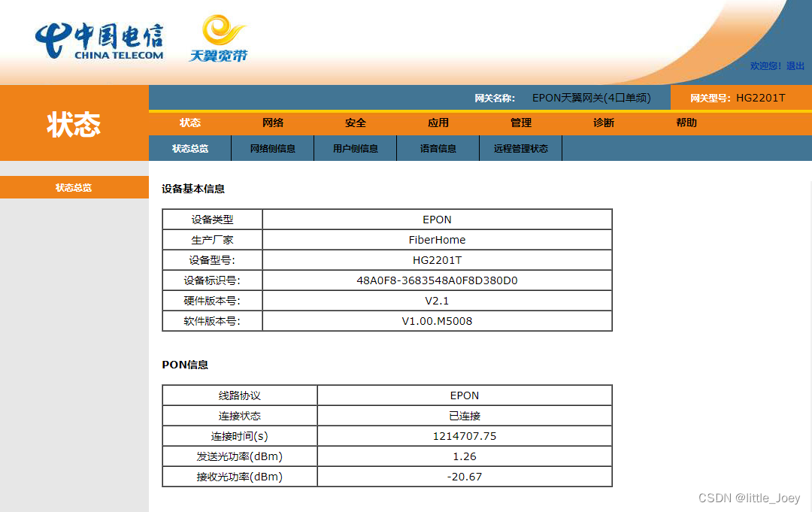View the 语音信息 sub-tab

[x=438, y=148]
